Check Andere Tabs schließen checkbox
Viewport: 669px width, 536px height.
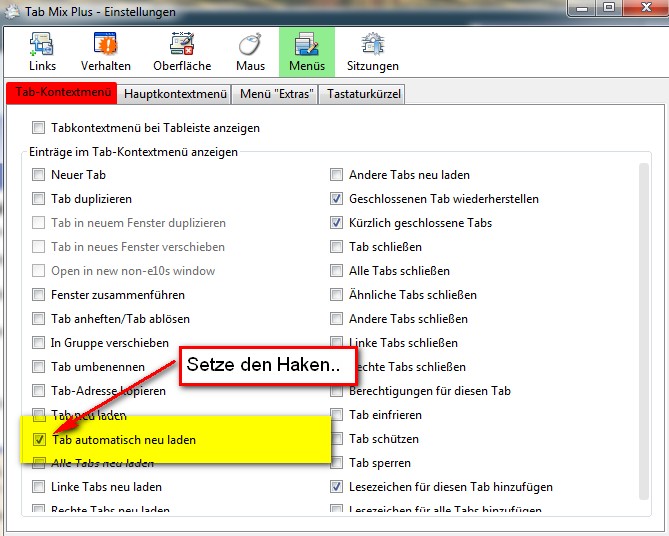click(336, 318)
